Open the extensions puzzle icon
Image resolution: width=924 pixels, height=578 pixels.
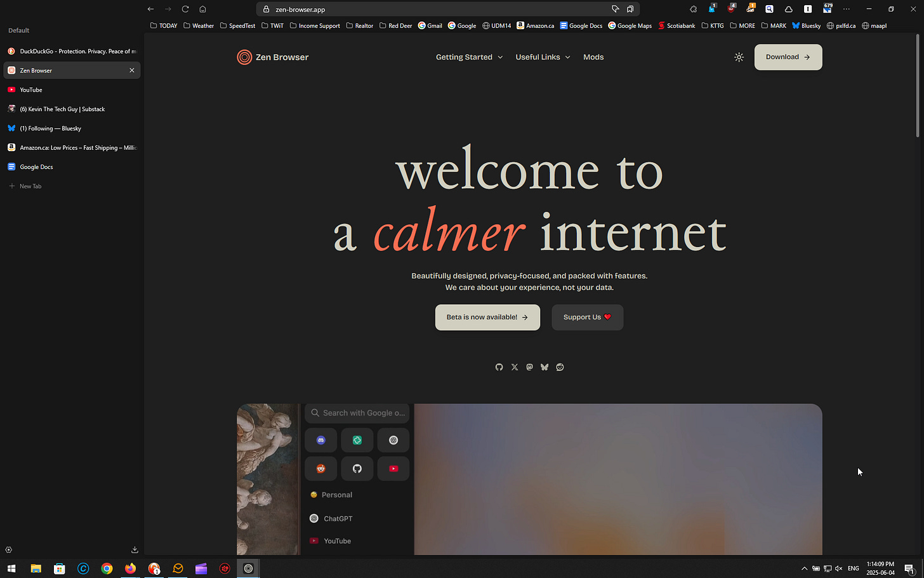coord(693,9)
